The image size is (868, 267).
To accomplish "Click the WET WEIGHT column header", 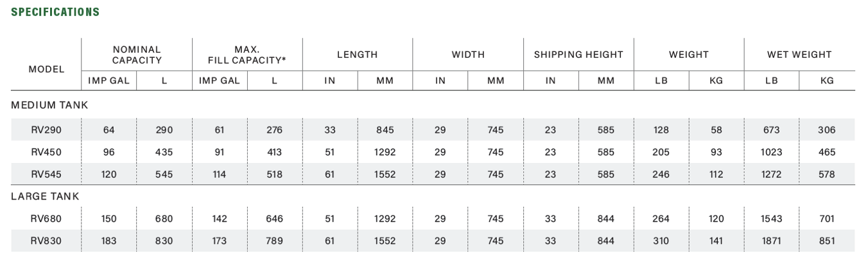I will [799, 55].
